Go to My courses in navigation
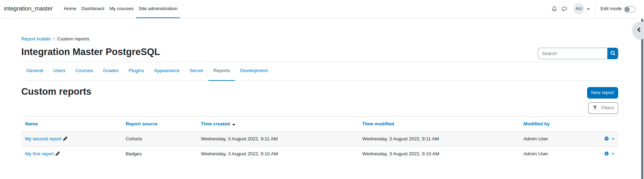644x179 pixels. point(121,9)
